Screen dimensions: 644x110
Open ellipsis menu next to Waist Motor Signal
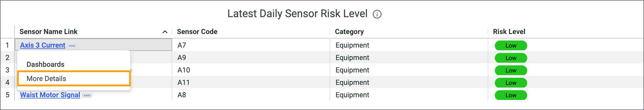click(87, 96)
